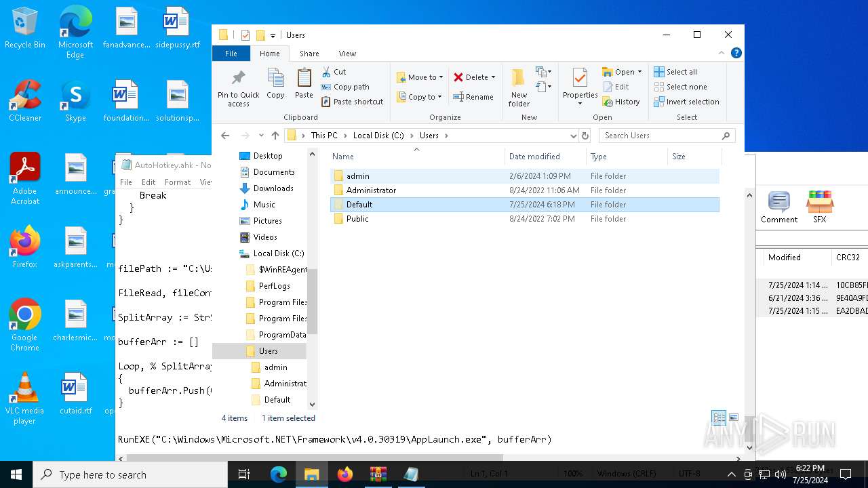
Task: Sort by the Type column header
Action: tap(627, 157)
